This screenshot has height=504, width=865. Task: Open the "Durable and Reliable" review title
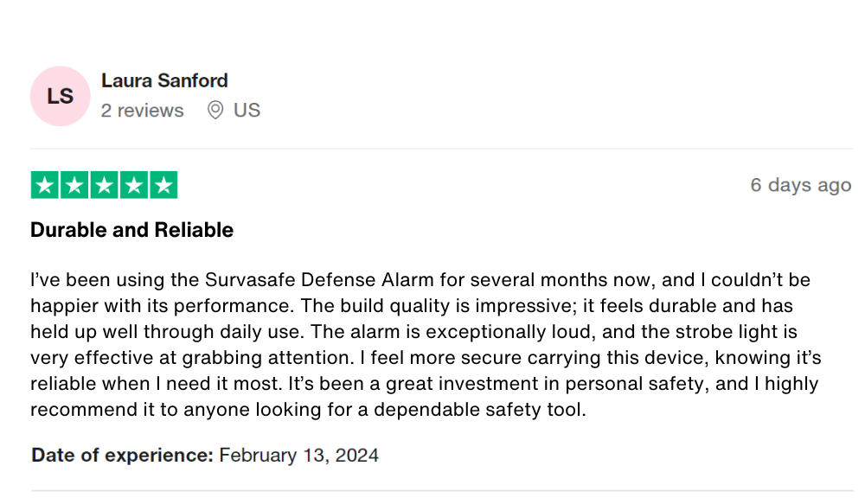pyautogui.click(x=131, y=230)
